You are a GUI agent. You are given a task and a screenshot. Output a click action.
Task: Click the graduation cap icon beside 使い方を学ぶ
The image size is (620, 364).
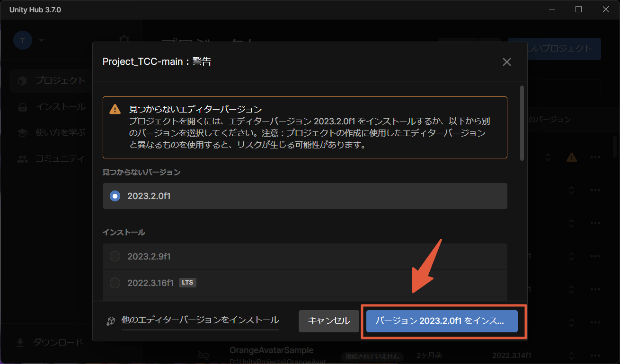pyautogui.click(x=22, y=133)
